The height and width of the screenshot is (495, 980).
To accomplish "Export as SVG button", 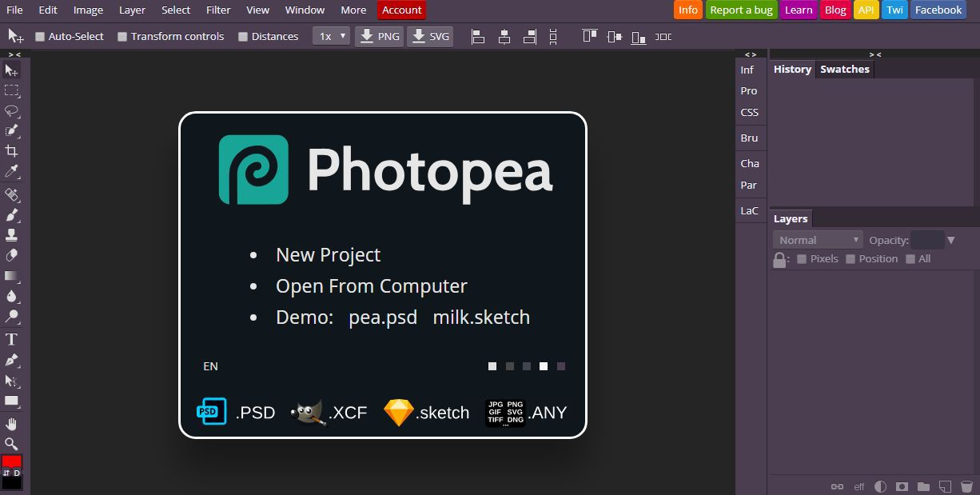I will pyautogui.click(x=430, y=37).
